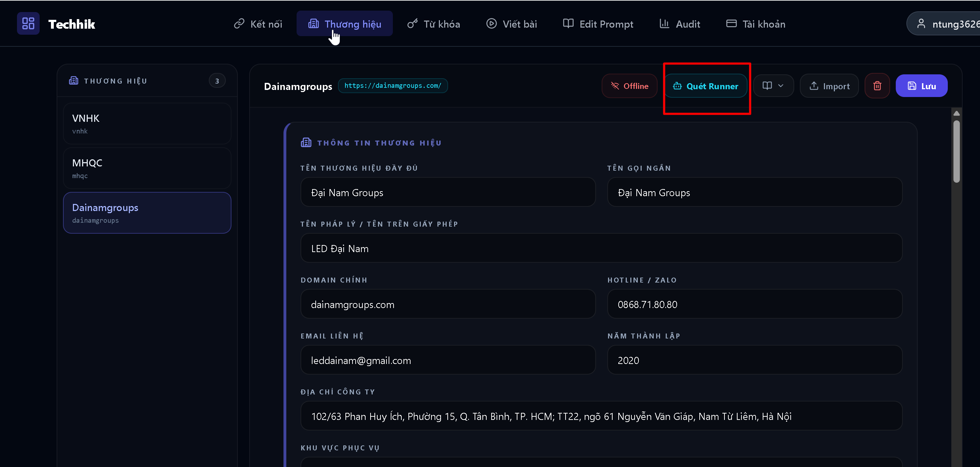
Task: Click the Techhik logo icon
Action: point(28,24)
